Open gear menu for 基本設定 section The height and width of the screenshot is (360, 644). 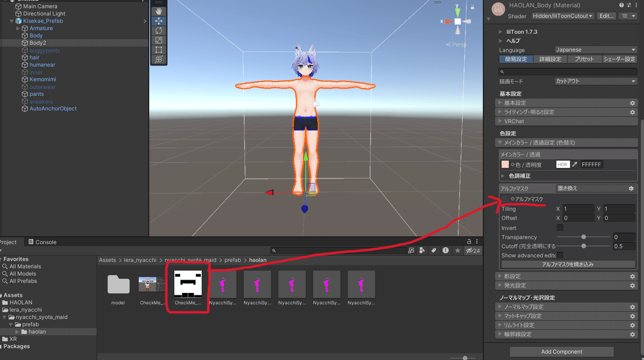[x=632, y=103]
